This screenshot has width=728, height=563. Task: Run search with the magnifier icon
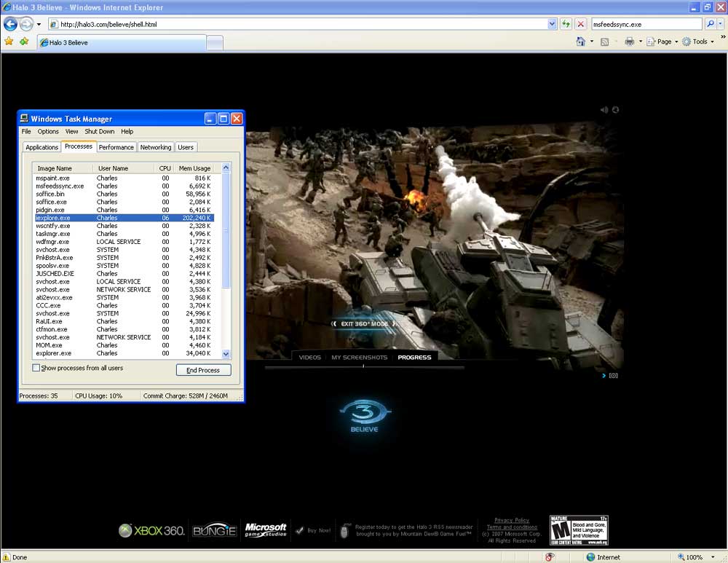click(x=710, y=24)
